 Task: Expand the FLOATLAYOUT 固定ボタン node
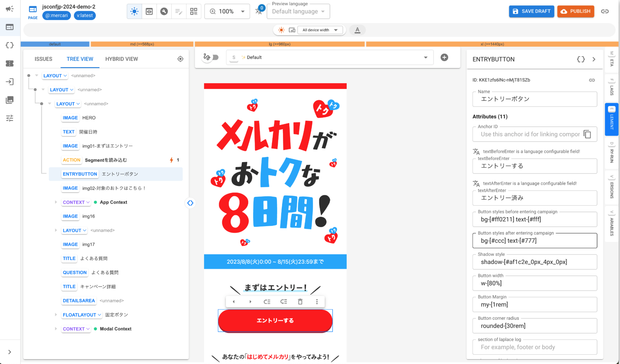[56, 315]
